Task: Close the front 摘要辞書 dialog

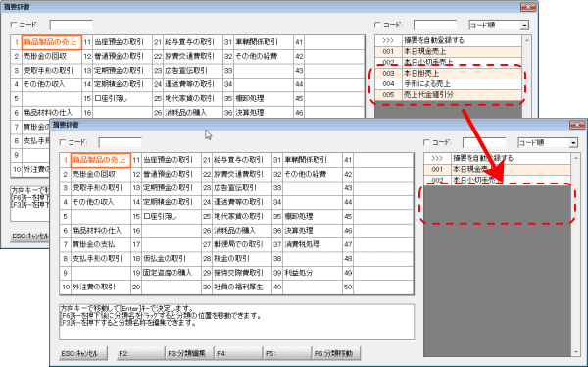Action: [577, 125]
